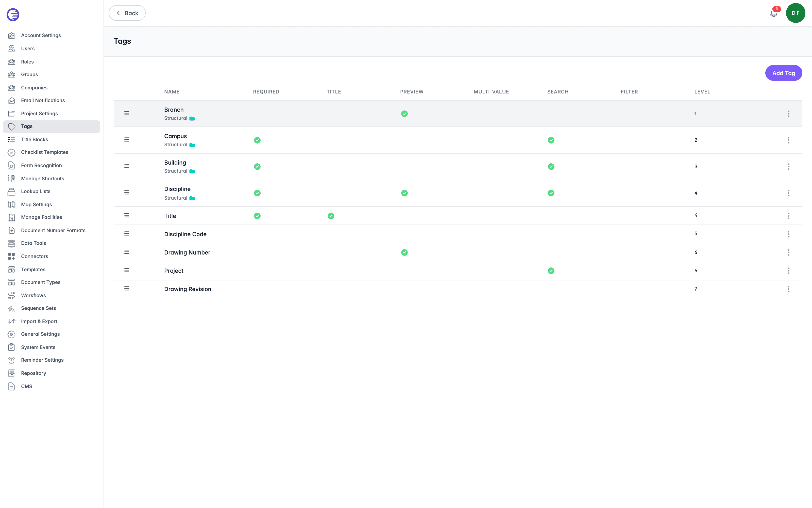This screenshot has height=508, width=812.
Task: Open Roles in the sidebar
Action: point(27,61)
